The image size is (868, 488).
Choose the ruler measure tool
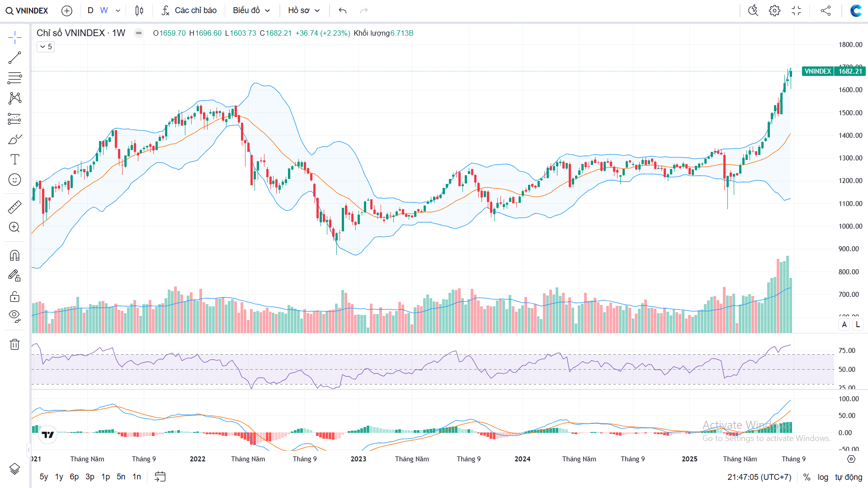tap(14, 207)
